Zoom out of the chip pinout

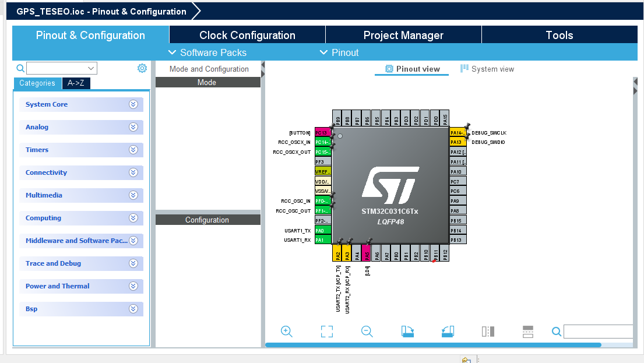(x=367, y=332)
